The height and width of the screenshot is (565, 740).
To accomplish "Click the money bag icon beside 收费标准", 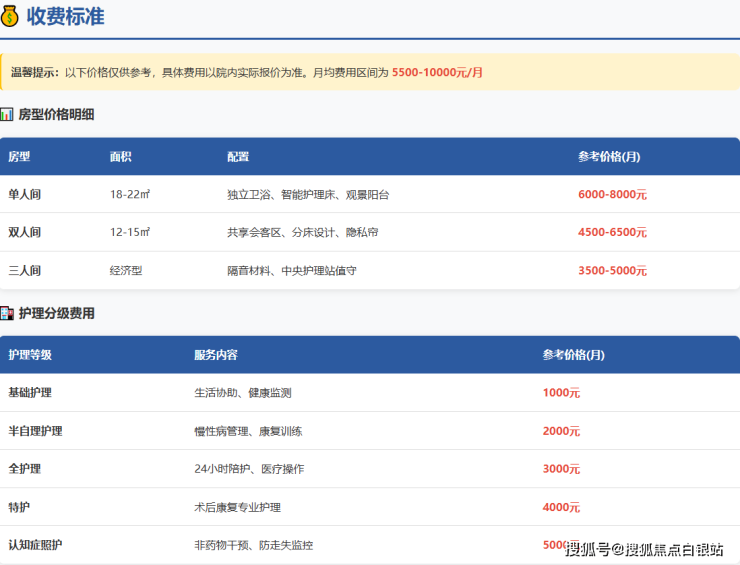I will 10,16.
